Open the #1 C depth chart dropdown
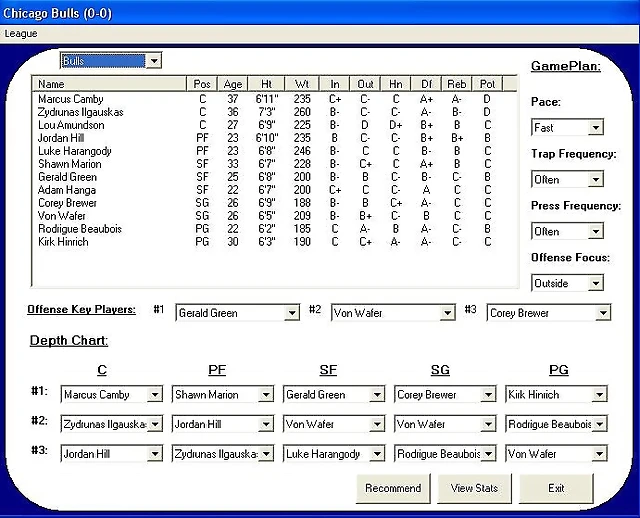640x518 pixels. 111,394
